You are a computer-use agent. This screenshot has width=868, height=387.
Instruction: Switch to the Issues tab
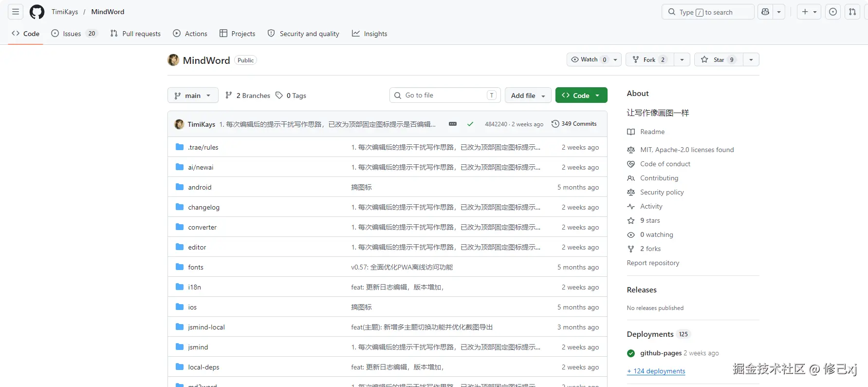pos(74,34)
